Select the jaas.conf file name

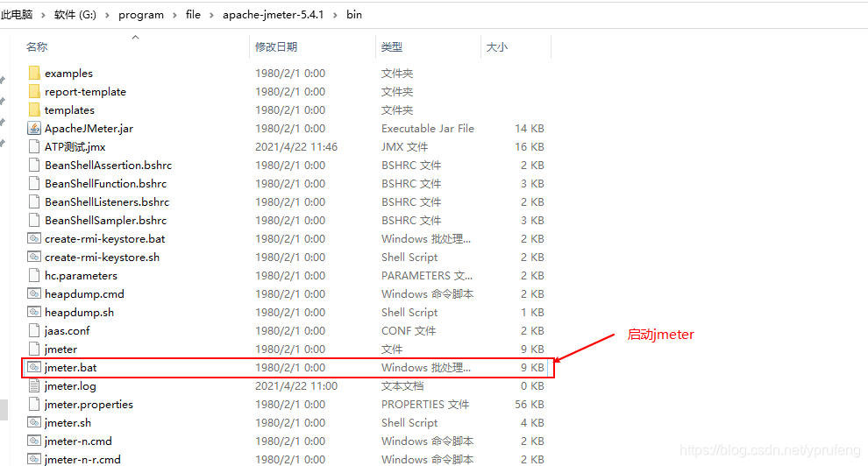67,330
